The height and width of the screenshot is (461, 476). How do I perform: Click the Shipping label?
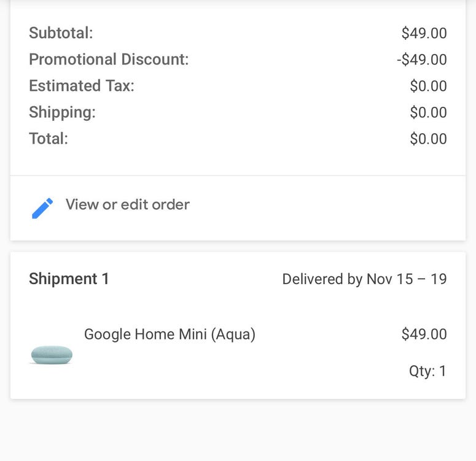pos(62,112)
